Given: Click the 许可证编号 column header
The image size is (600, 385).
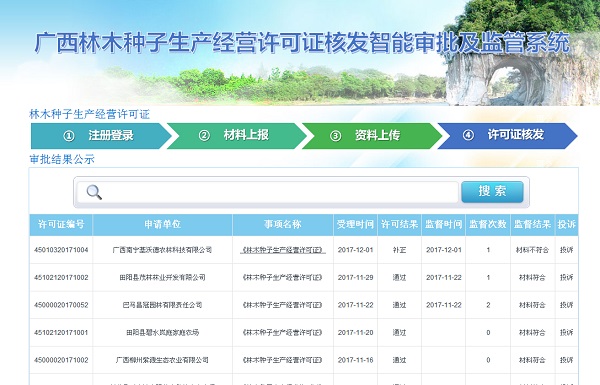Looking at the screenshot, I should [61, 225].
